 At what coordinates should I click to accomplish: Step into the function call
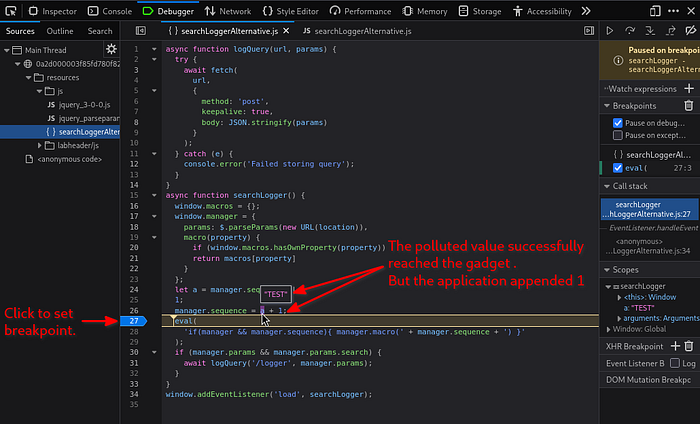(650, 31)
